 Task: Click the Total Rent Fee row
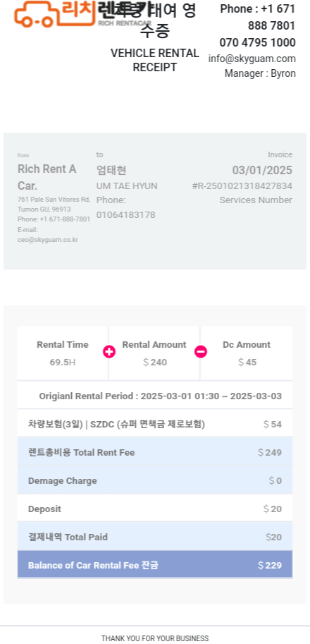(155, 452)
